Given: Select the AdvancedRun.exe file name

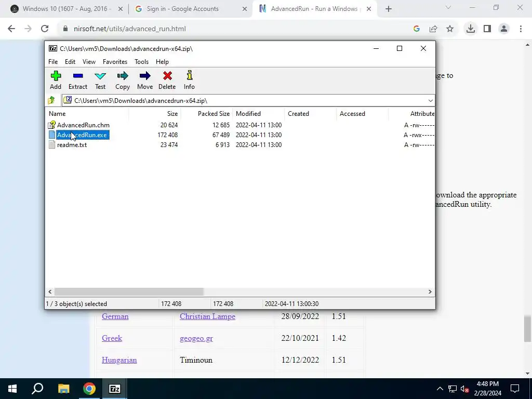Looking at the screenshot, I should click(83, 135).
